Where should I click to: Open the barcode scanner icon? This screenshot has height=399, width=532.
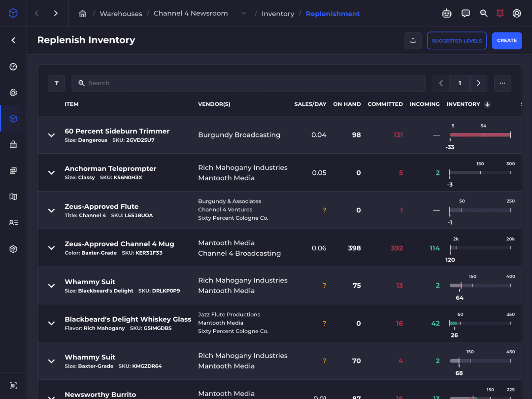[x=13, y=385]
